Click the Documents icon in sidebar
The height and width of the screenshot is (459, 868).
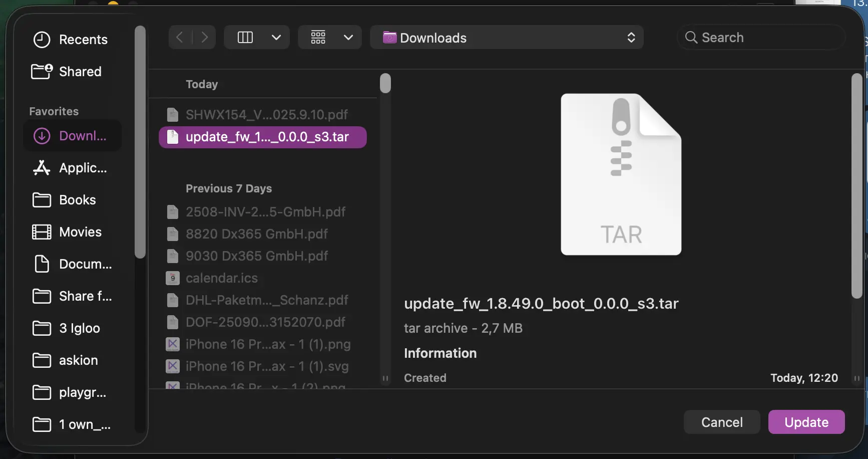coord(42,264)
